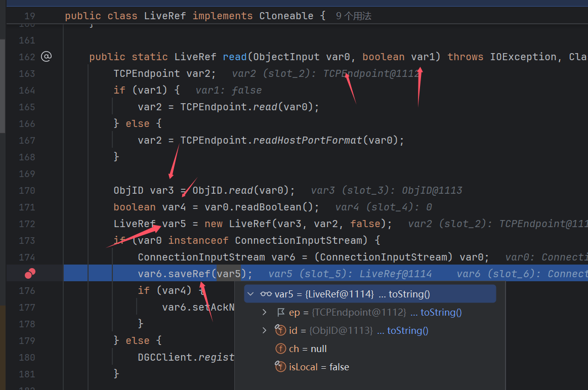Collapse the var5 LiveRef@1114 node
The height and width of the screenshot is (390, 588).
[x=250, y=294]
